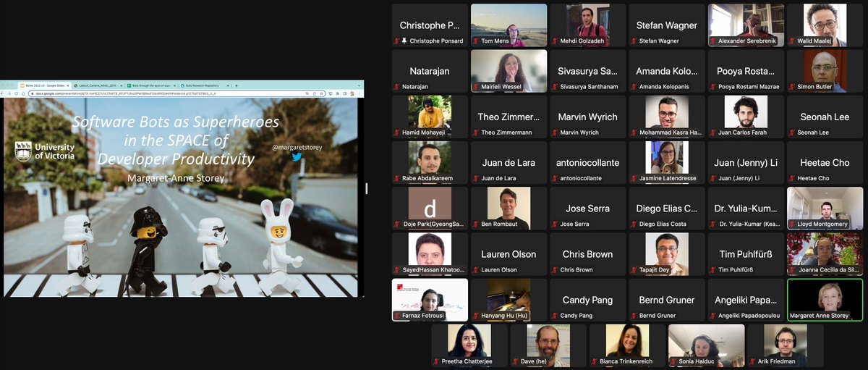
Task: Select Bianca Trinkenreich's video tile
Action: pyautogui.click(x=627, y=345)
